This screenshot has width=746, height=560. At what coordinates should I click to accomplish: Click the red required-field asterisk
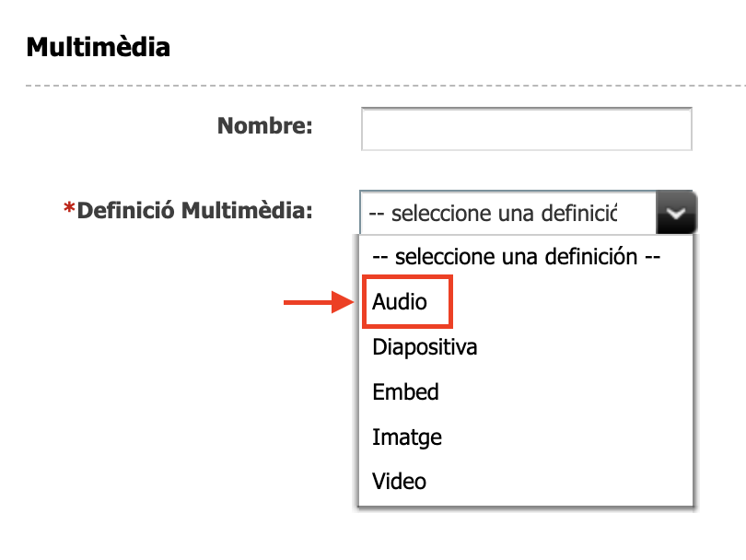click(68, 212)
